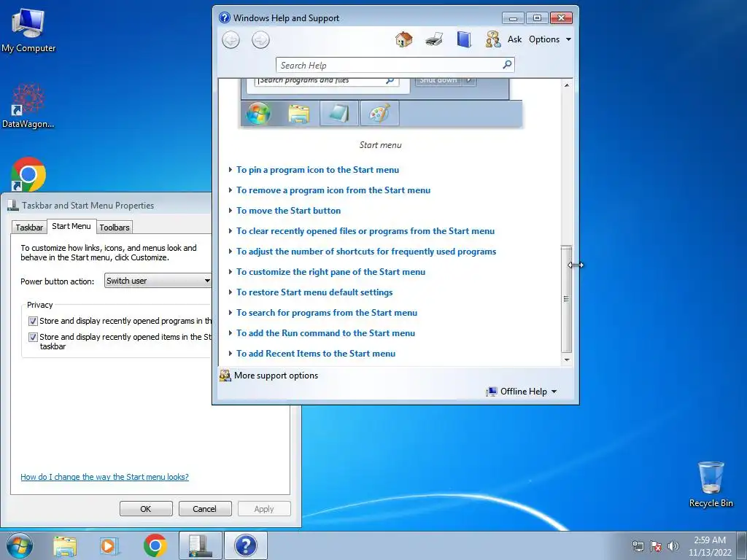Click Start orb in help illustration

pos(259,114)
